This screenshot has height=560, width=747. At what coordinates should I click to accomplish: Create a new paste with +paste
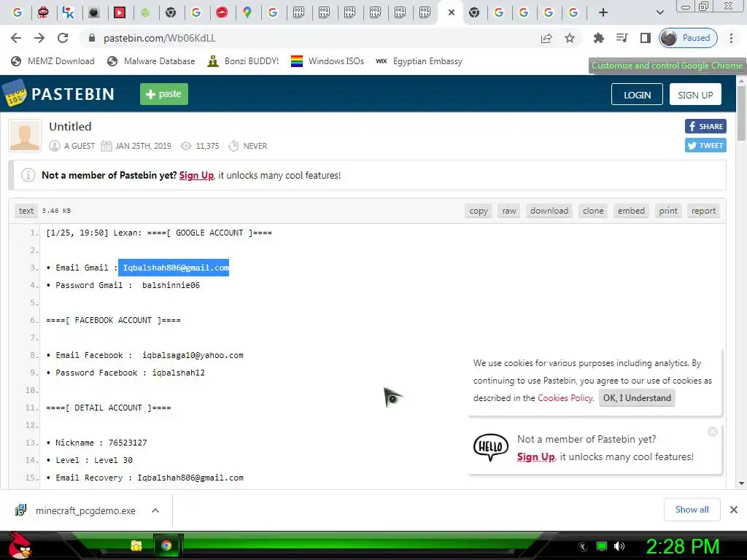tap(164, 94)
